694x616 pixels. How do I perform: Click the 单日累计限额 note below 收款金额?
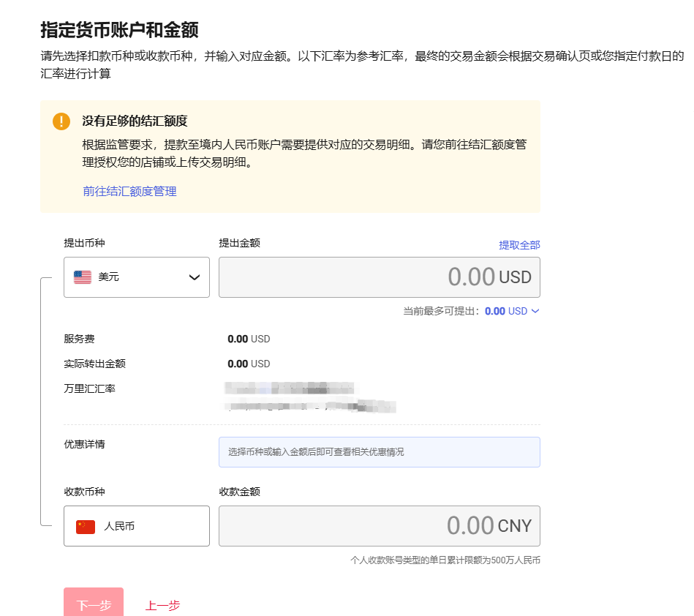445,561
